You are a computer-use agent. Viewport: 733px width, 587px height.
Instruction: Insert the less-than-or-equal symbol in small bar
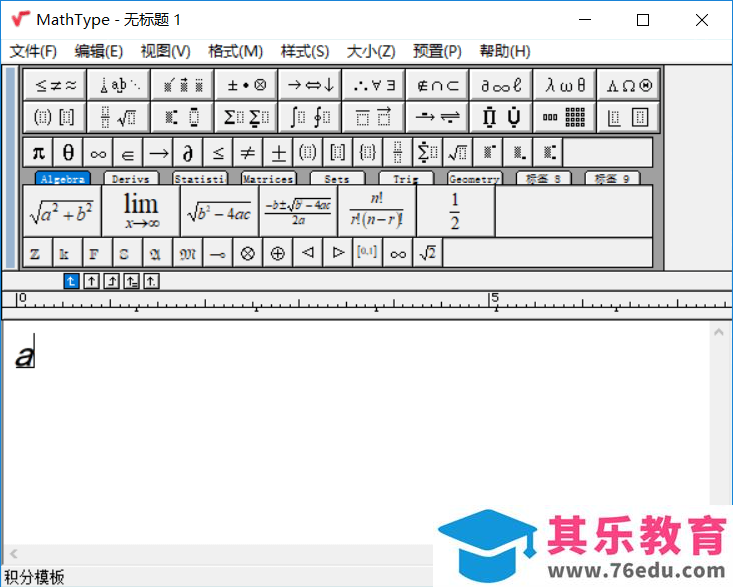[218, 152]
